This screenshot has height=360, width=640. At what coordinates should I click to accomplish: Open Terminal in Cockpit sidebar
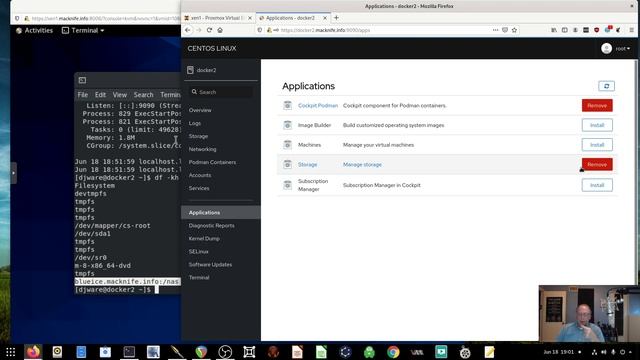pyautogui.click(x=199, y=278)
